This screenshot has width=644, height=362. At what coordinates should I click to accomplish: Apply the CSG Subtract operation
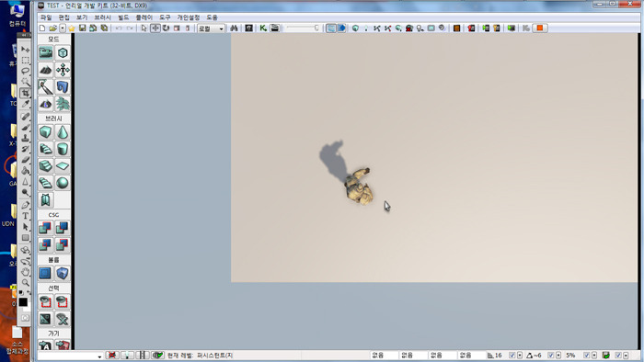[63, 228]
